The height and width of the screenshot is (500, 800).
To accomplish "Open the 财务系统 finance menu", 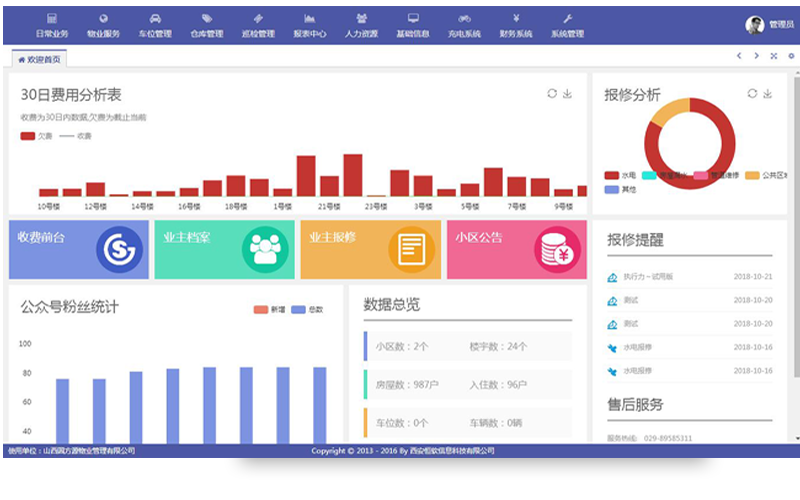I will (x=515, y=26).
